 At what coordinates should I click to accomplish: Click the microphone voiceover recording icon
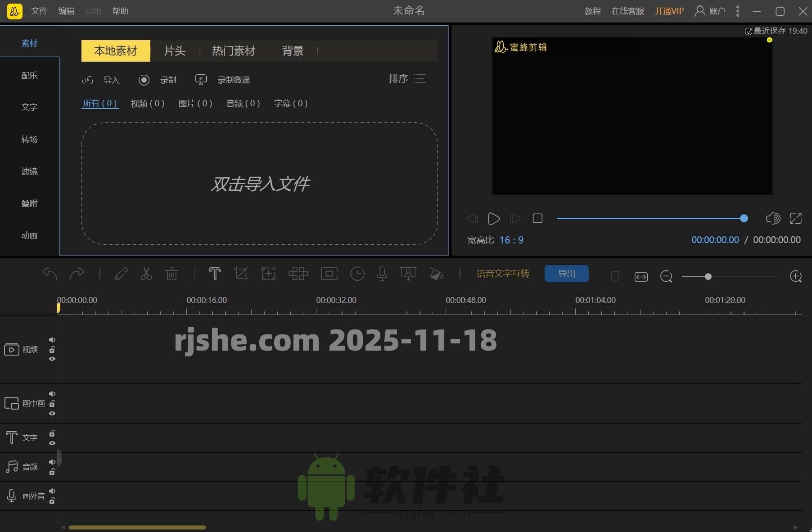[382, 274]
